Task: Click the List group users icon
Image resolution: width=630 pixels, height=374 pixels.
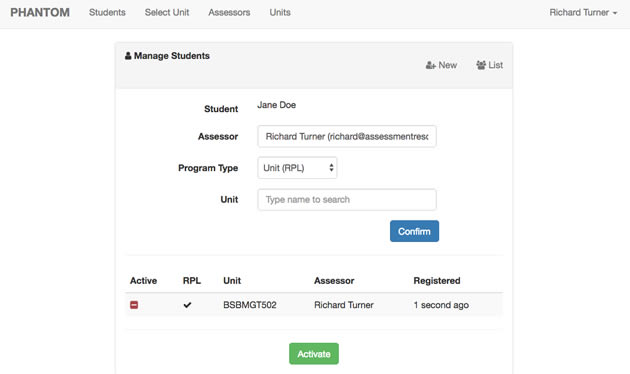Action: (481, 65)
